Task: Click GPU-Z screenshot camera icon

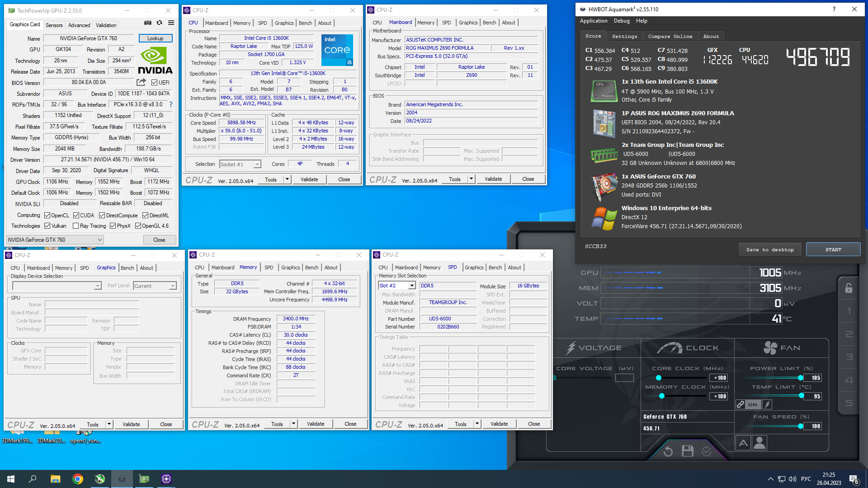Action: point(148,23)
